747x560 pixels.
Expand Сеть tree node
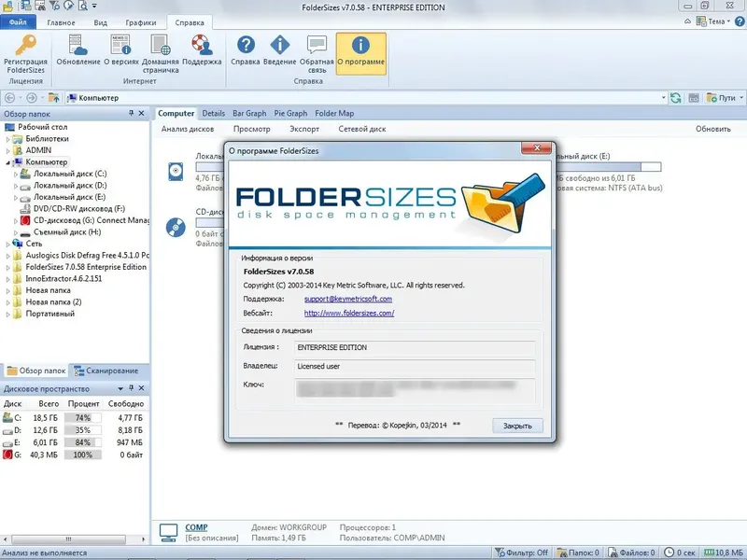click(x=7, y=244)
